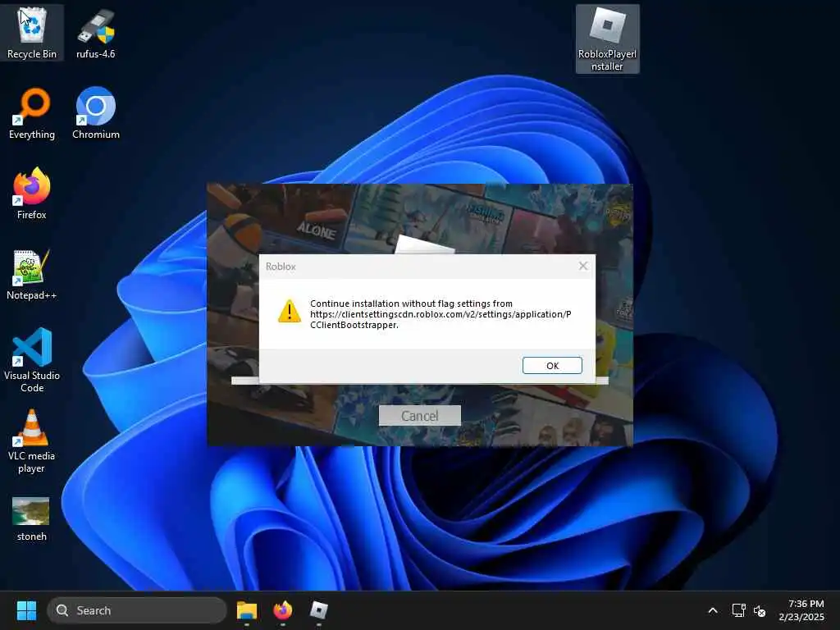Open the Windows Start menu

pyautogui.click(x=26, y=610)
